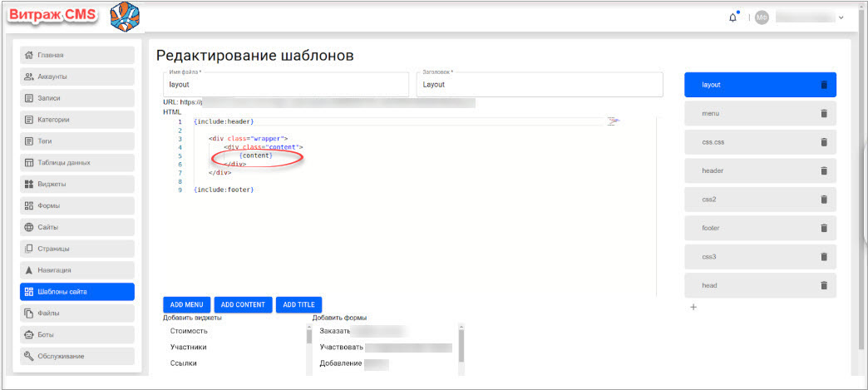Open Виджеты section
This screenshot has width=868, height=390.
[x=77, y=184]
